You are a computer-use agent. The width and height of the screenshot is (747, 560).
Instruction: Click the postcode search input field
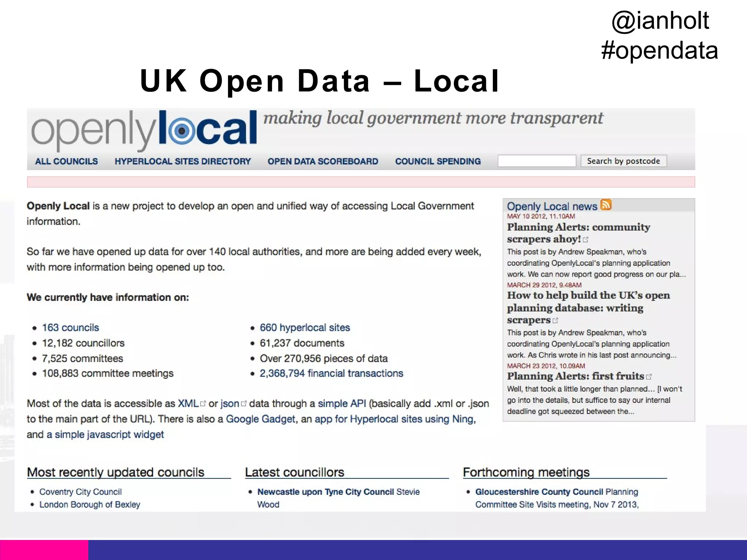pyautogui.click(x=537, y=161)
